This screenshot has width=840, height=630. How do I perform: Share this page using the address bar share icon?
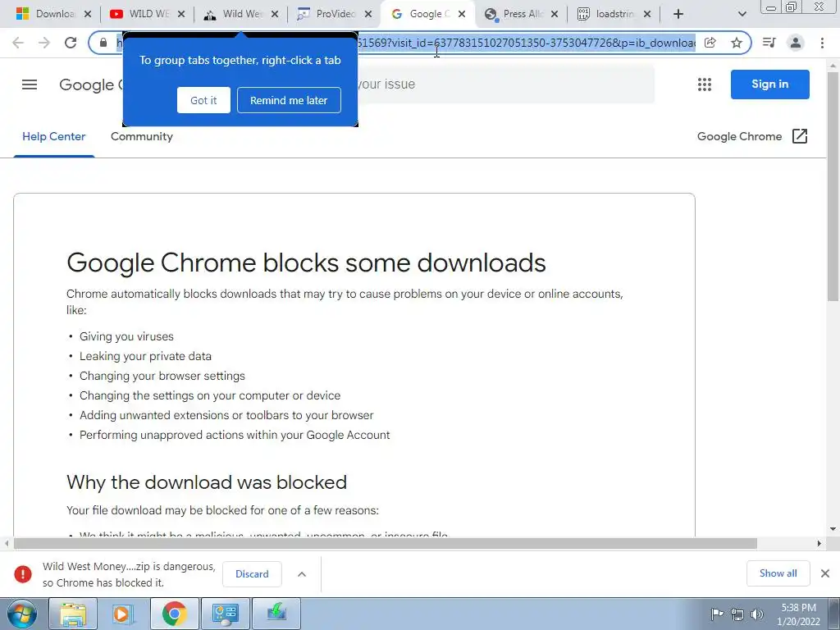[x=710, y=43]
